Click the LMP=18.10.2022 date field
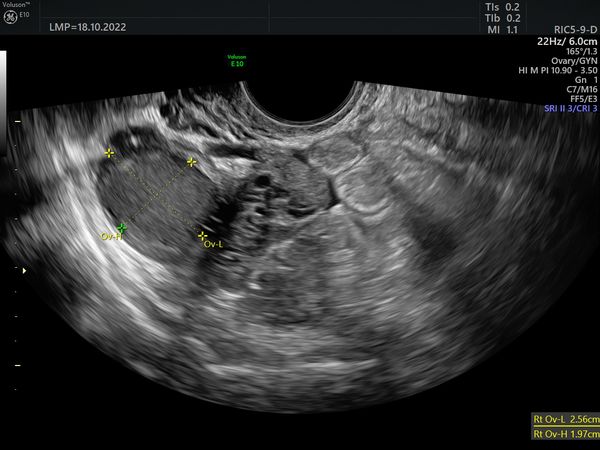 (x=91, y=28)
